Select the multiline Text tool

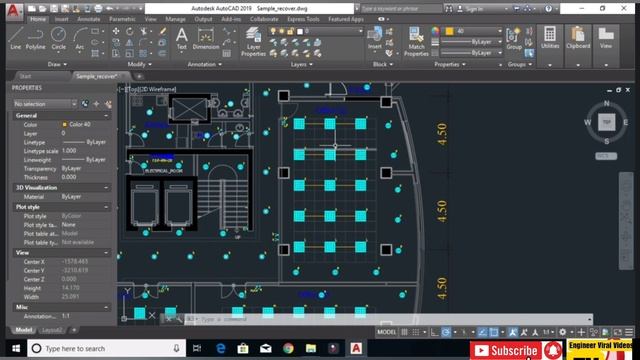pyautogui.click(x=182, y=38)
